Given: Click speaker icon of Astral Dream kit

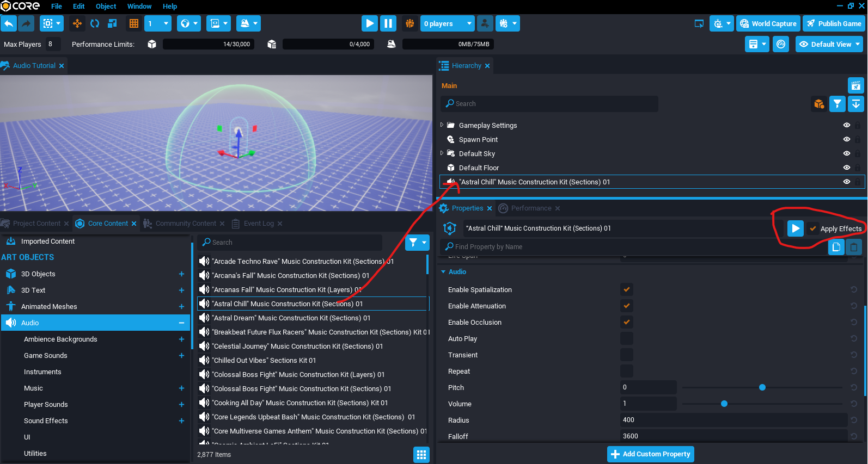Looking at the screenshot, I should (204, 318).
